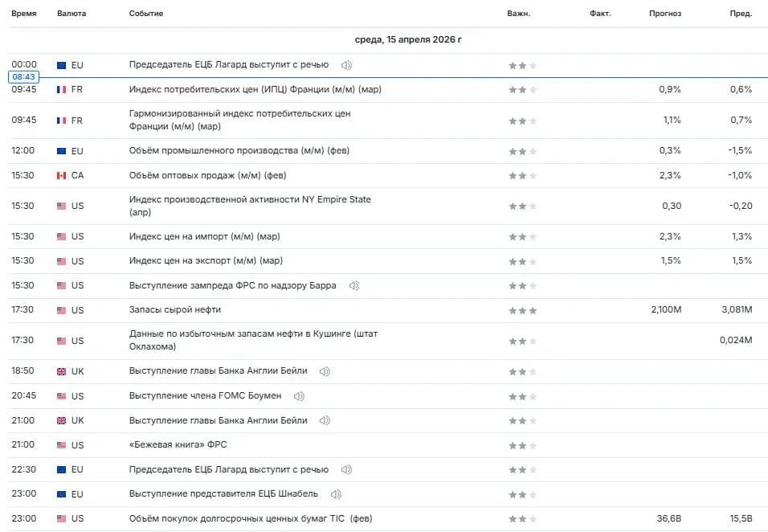The height and width of the screenshot is (532, 768).
Task: Click UK flag in 18:50 row
Action: pos(61,372)
